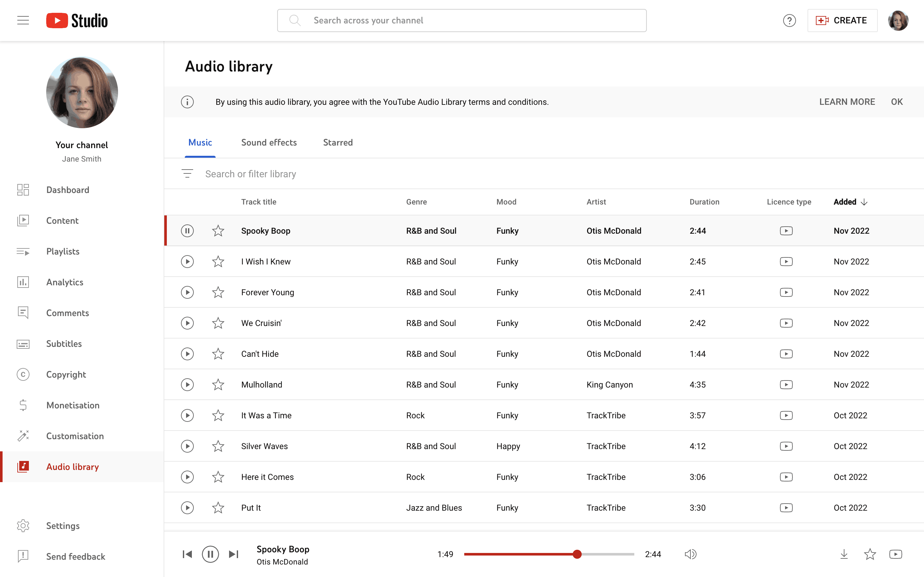Play the Forever Young track
This screenshot has height=577, width=924.
[x=187, y=292]
